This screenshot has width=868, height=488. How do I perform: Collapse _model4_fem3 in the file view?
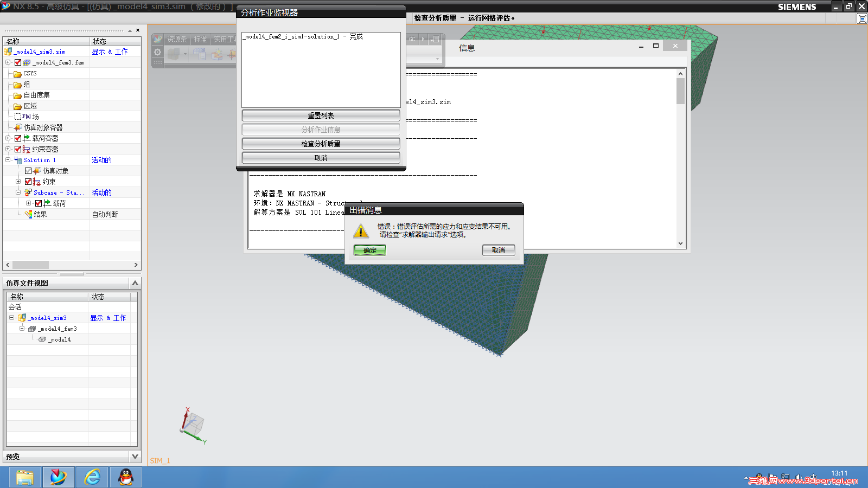[x=22, y=329]
